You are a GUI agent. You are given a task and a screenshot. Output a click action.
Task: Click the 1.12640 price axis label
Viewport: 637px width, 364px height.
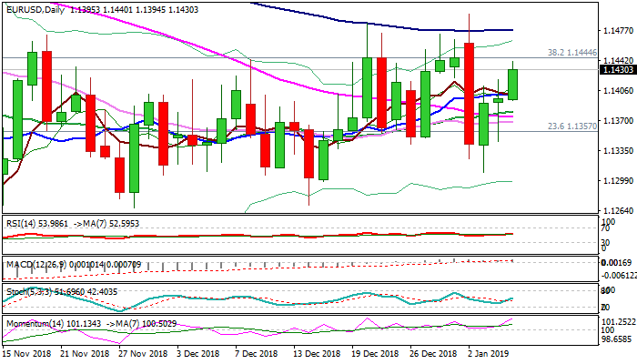pyautogui.click(x=618, y=210)
